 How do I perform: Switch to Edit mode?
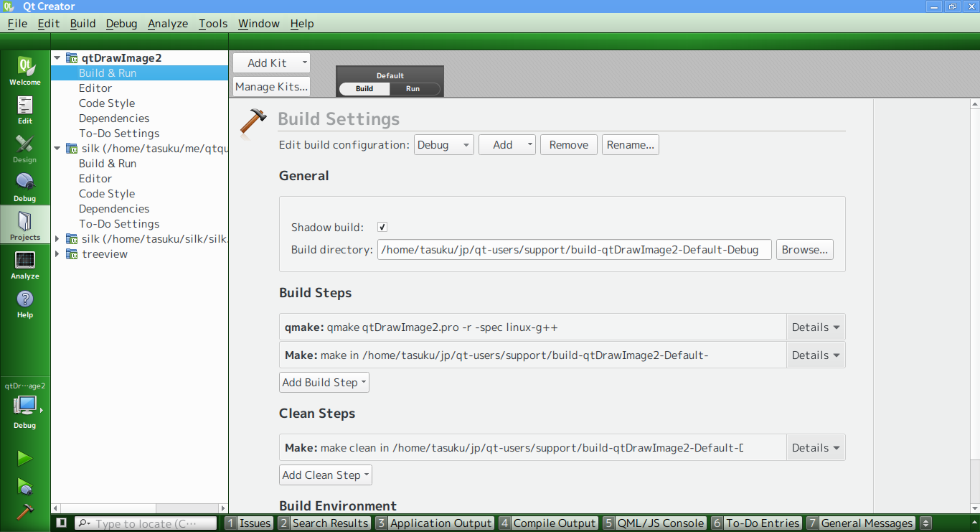coord(25,109)
